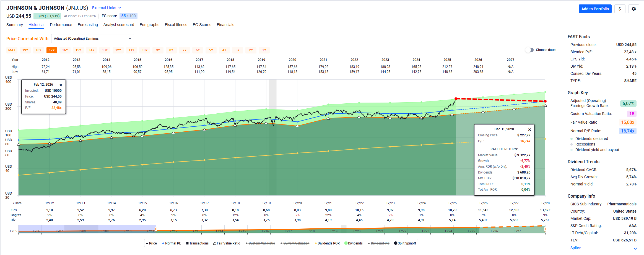
Task: Close the Dec 31, 2028 popup
Action: click(529, 130)
